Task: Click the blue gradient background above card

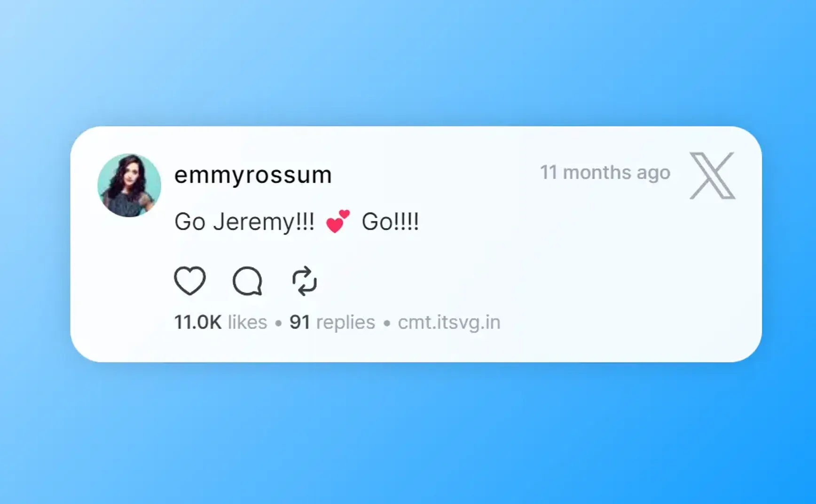Action: (408, 61)
